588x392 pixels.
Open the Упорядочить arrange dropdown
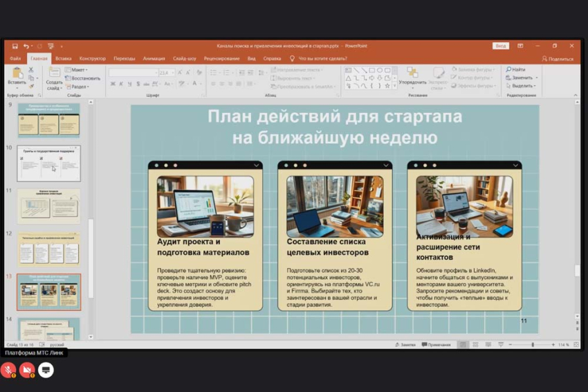pos(412,78)
